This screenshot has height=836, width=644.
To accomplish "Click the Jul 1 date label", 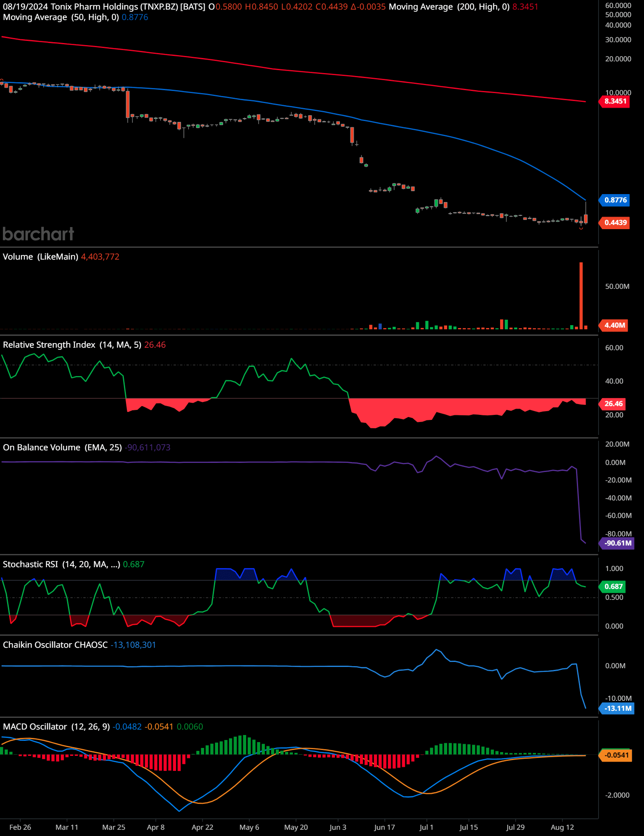I will click(426, 827).
